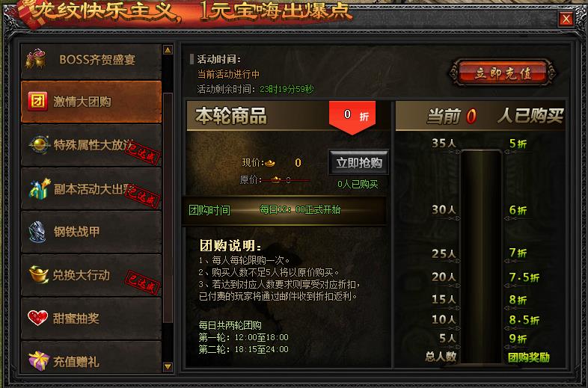
Task: Click the BOSS齐贺盛宴 firecracker icon
Action: 36,59
